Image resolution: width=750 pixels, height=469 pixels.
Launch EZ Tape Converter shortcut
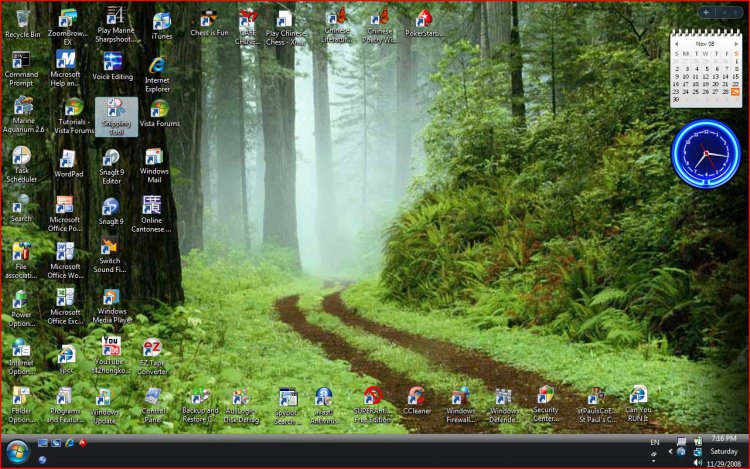(x=152, y=357)
